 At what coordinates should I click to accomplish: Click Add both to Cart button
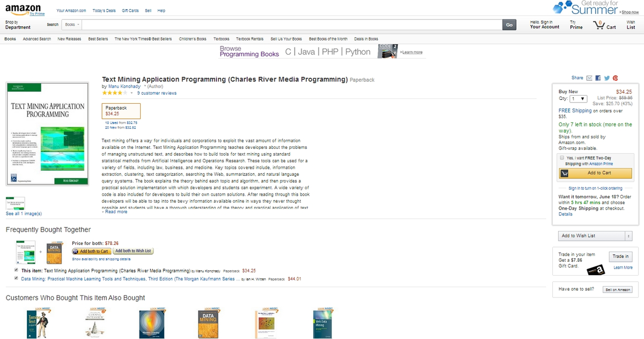pyautogui.click(x=92, y=251)
